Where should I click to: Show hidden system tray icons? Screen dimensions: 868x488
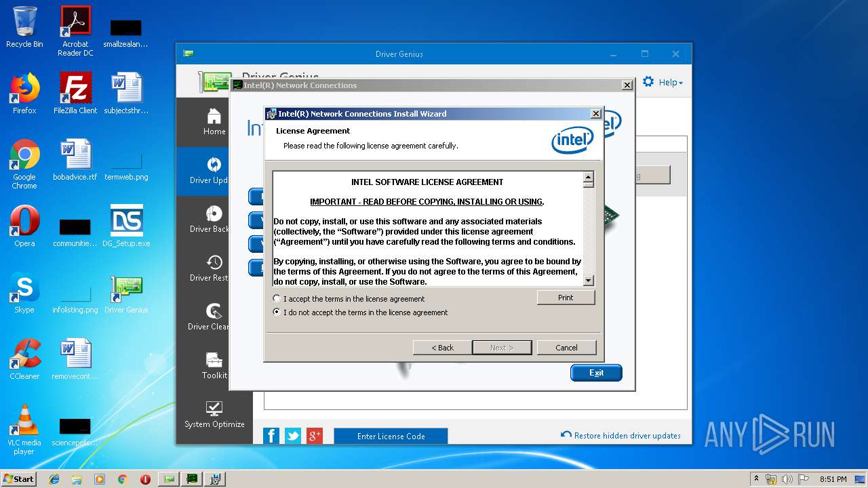click(x=756, y=479)
